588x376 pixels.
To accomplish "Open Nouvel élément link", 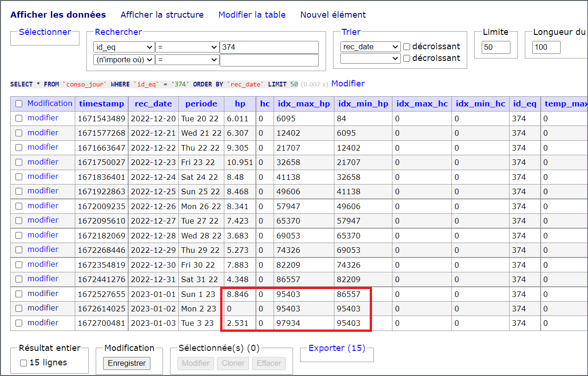I will tap(333, 15).
